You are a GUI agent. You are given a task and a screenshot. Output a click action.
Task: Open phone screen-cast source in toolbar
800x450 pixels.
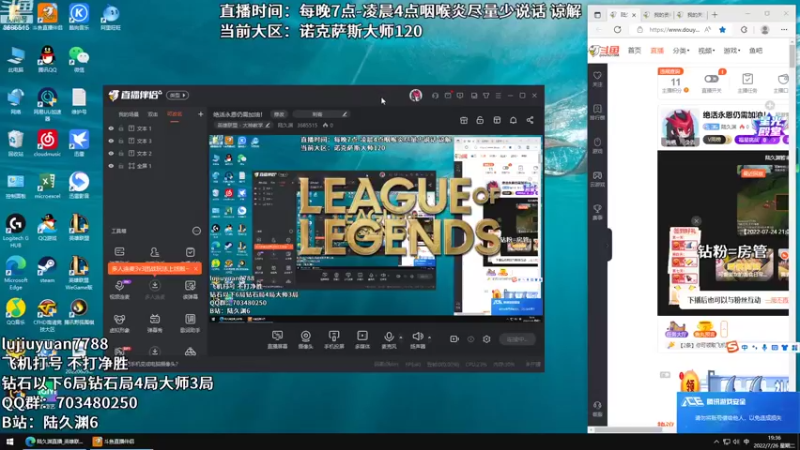[x=334, y=339]
